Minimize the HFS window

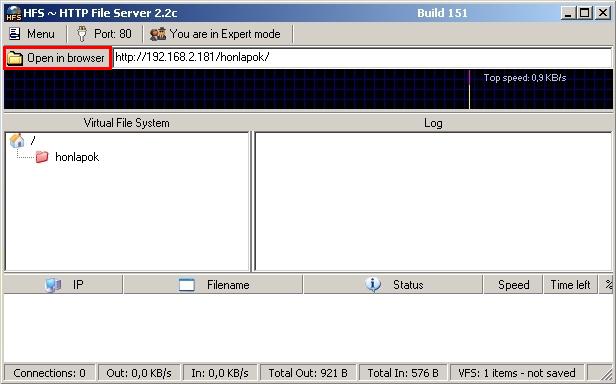coord(568,13)
